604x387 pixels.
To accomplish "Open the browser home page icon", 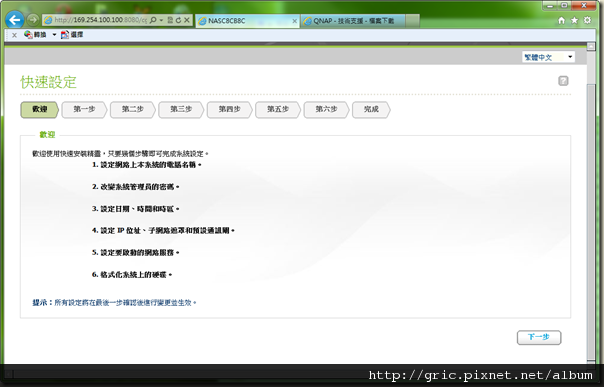I will click(x=562, y=20).
